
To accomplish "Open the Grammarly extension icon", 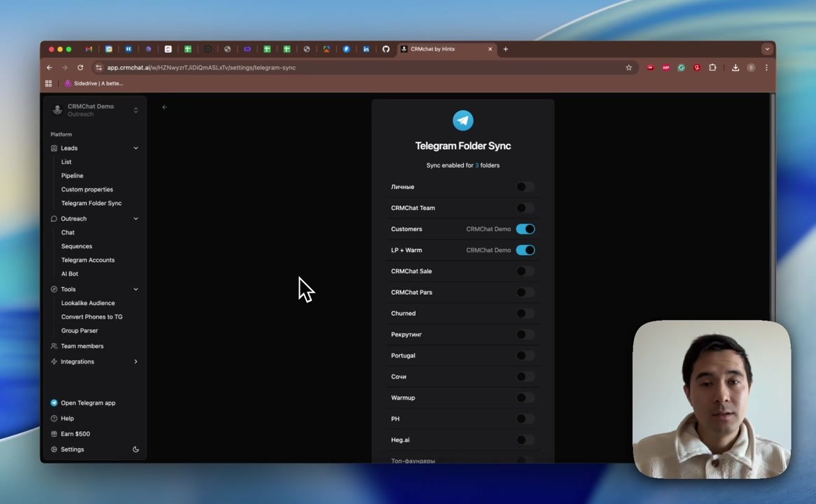I will [x=682, y=68].
